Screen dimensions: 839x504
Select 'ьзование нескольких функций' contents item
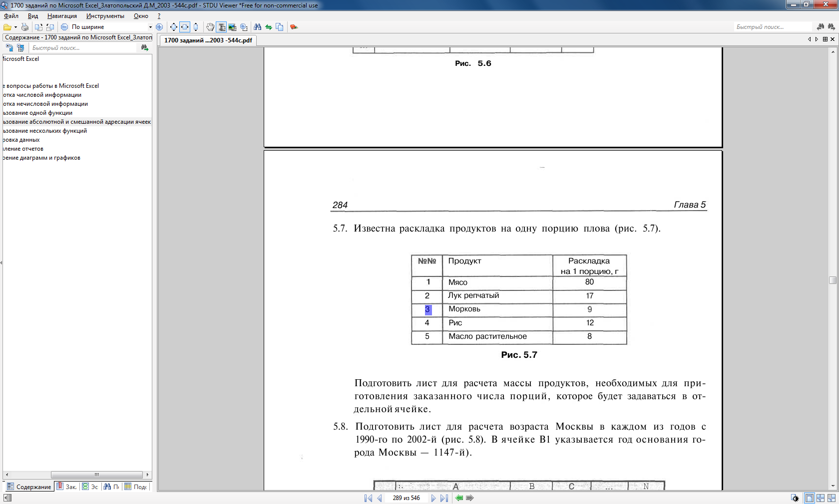pyautogui.click(x=45, y=131)
